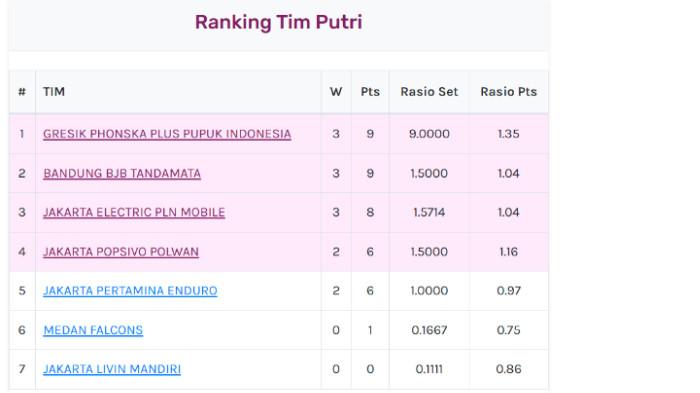Click the Rasio Pts column header
This screenshot has height=393, width=700.
[x=508, y=92]
